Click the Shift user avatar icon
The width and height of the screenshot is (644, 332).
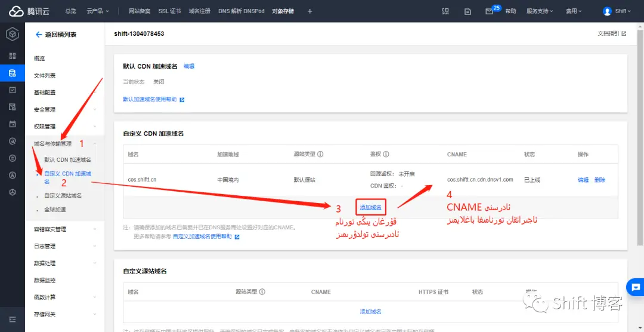(607, 11)
